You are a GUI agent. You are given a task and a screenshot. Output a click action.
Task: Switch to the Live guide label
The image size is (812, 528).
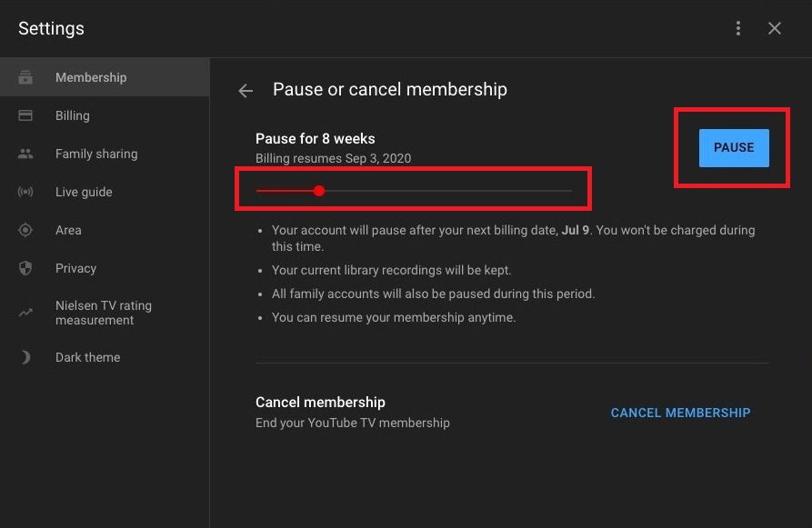tap(84, 193)
